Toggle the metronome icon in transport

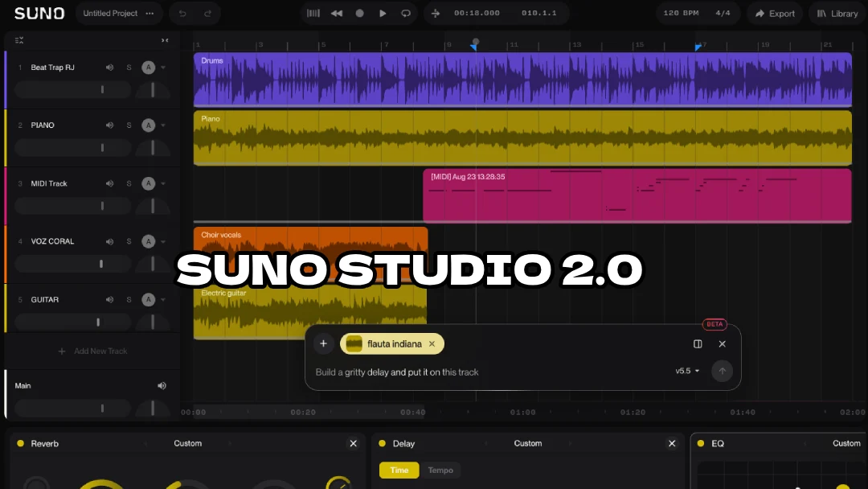313,14
